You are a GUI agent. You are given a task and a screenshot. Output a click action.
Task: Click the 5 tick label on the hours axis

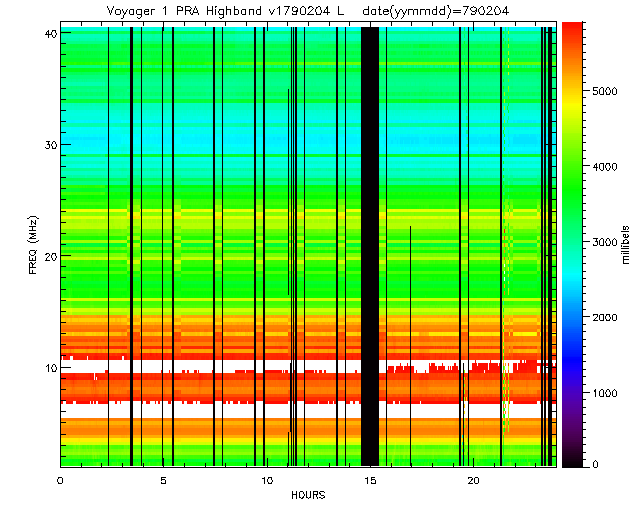tap(163, 480)
